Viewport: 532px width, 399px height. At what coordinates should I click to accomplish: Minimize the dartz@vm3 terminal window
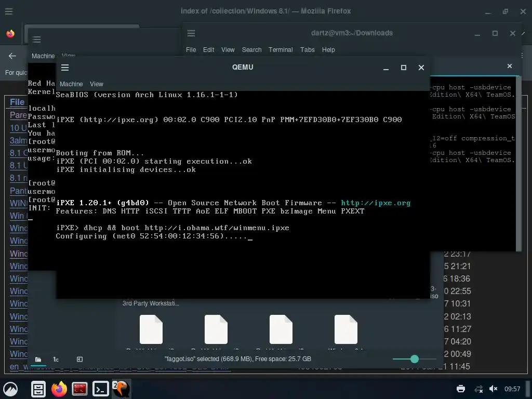477,34
